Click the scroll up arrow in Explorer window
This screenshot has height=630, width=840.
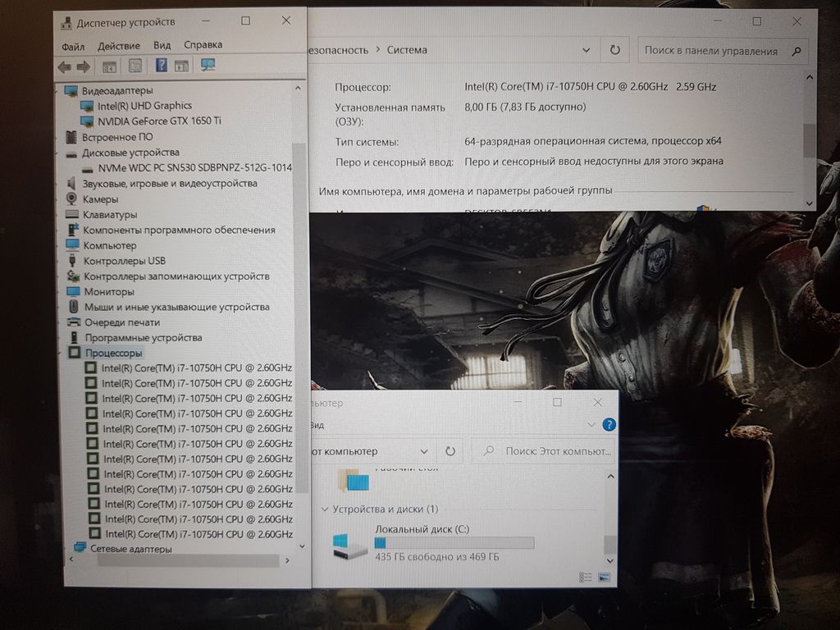pos(610,477)
